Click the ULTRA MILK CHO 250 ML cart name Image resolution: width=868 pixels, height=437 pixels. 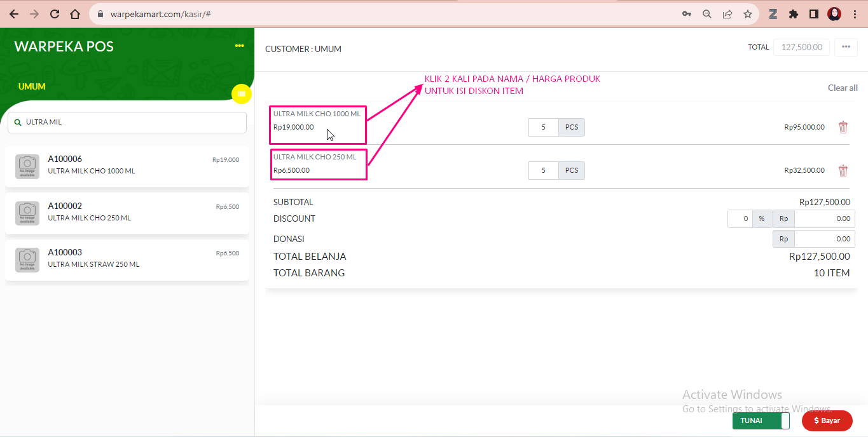coord(315,157)
